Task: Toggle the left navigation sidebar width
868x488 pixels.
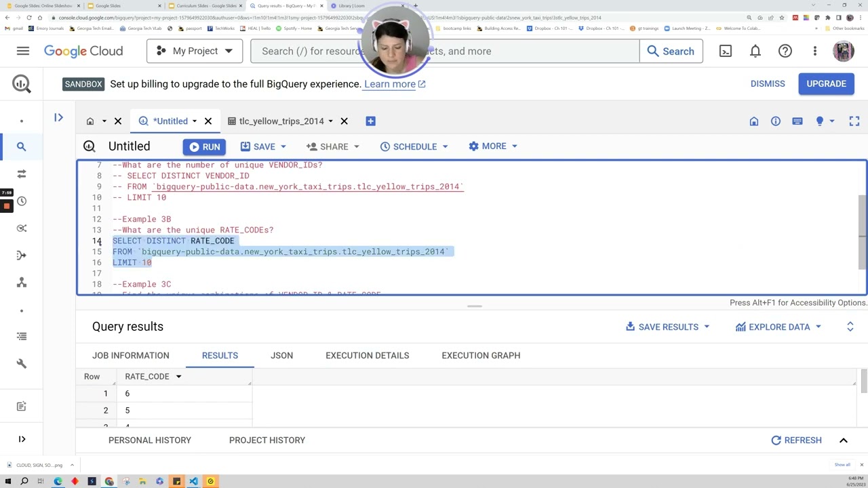Action: [x=22, y=440]
